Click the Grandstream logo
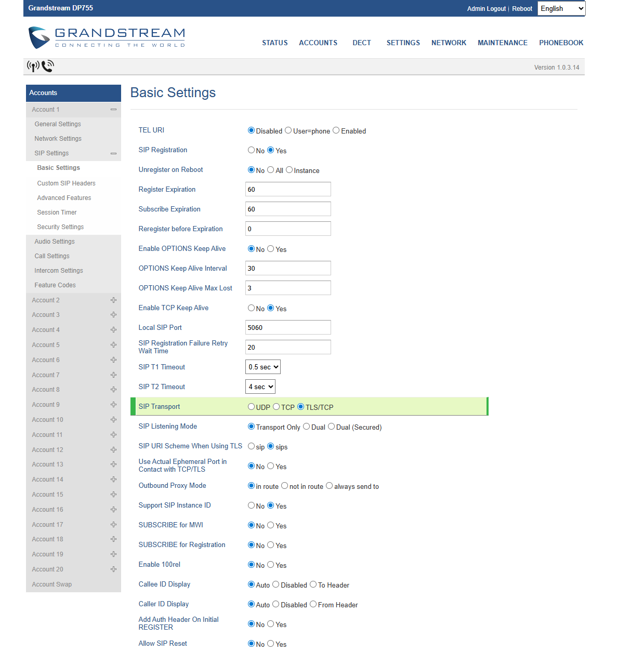The image size is (644, 652). point(107,38)
